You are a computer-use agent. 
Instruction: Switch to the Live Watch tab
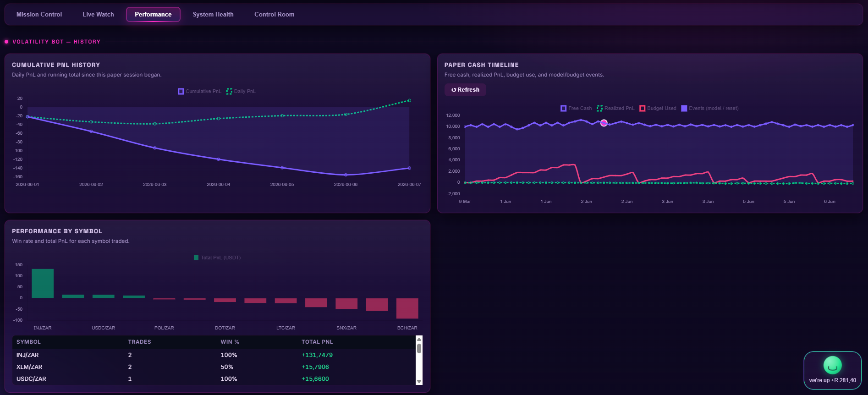98,14
